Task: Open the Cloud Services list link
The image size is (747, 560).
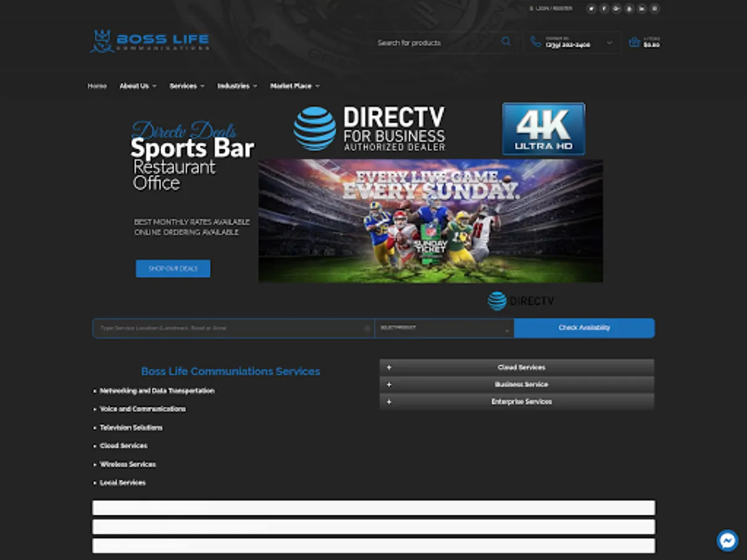Action: [124, 446]
